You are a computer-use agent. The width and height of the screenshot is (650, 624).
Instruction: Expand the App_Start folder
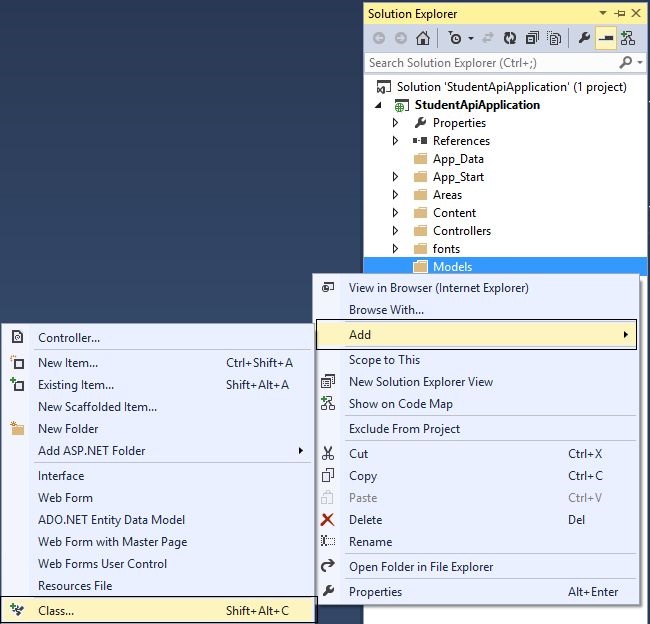[395, 177]
